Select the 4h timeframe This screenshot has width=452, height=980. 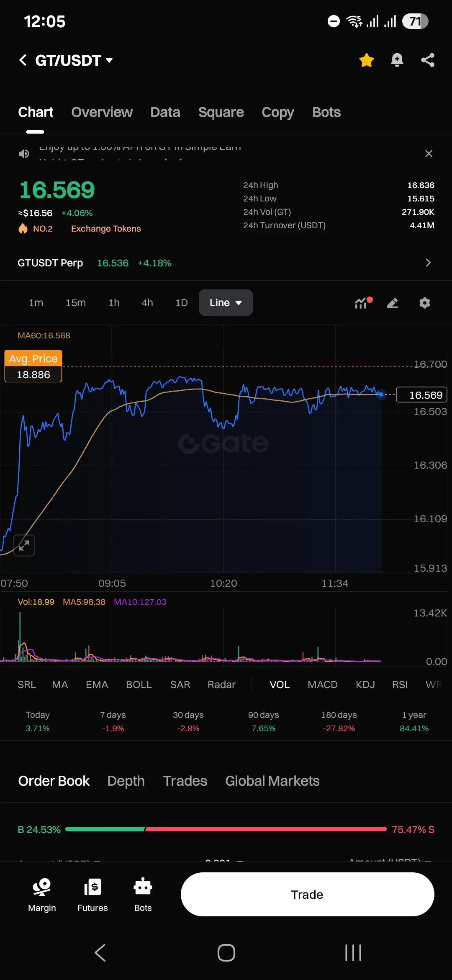tap(147, 303)
